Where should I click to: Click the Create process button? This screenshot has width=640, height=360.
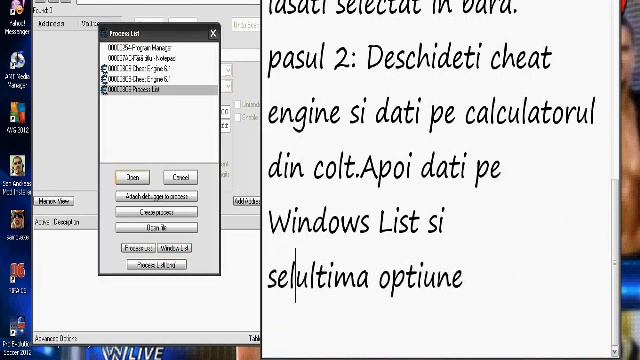(x=156, y=212)
